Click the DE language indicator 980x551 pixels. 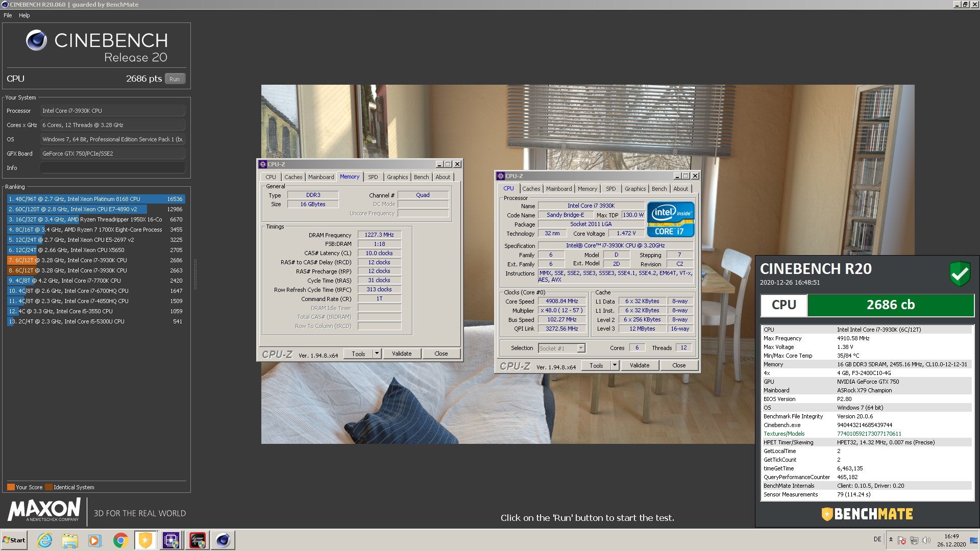point(877,539)
